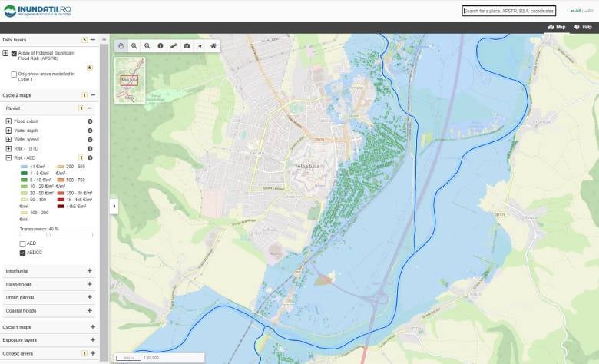Show info for Risk - AED layer

(90, 157)
